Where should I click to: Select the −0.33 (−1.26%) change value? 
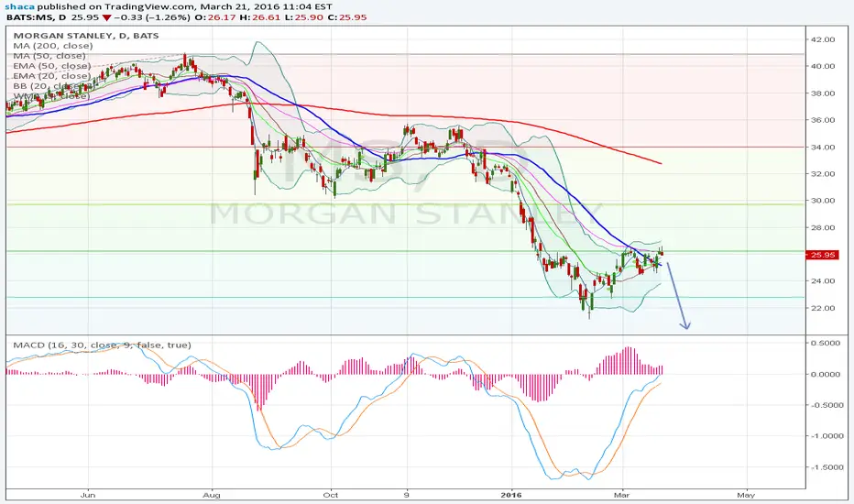(152, 17)
